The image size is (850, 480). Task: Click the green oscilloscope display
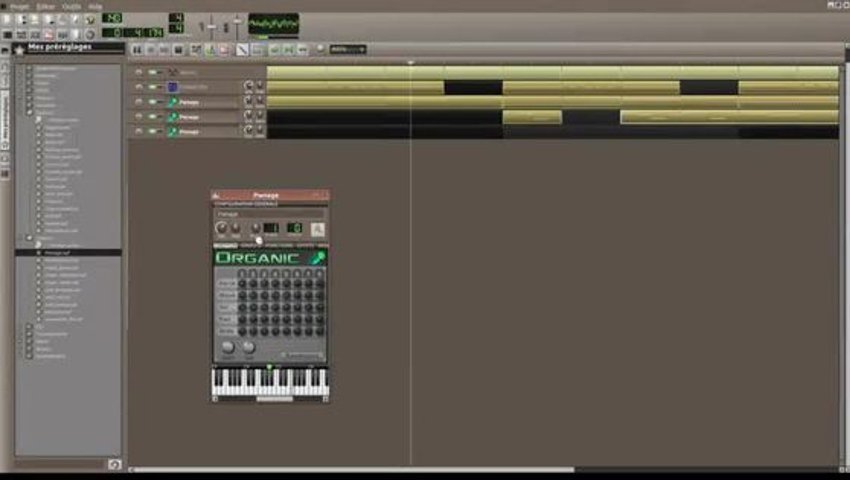[273, 24]
